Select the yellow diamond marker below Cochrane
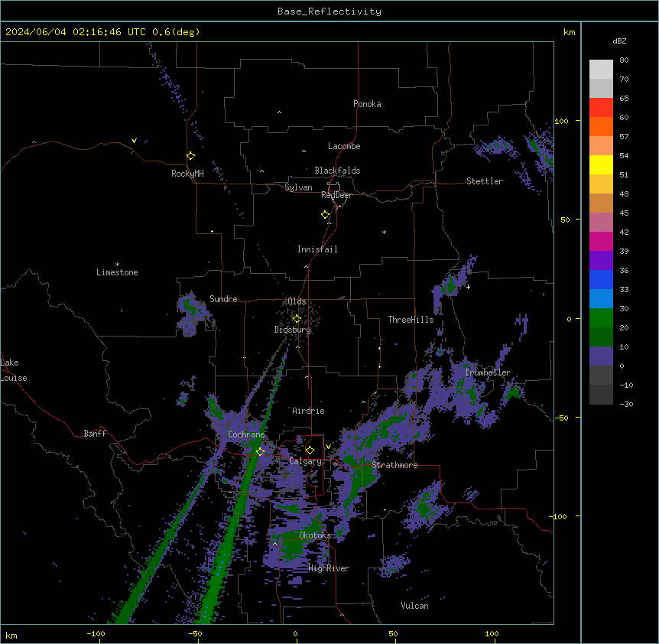The width and height of the screenshot is (659, 644). coord(260,451)
